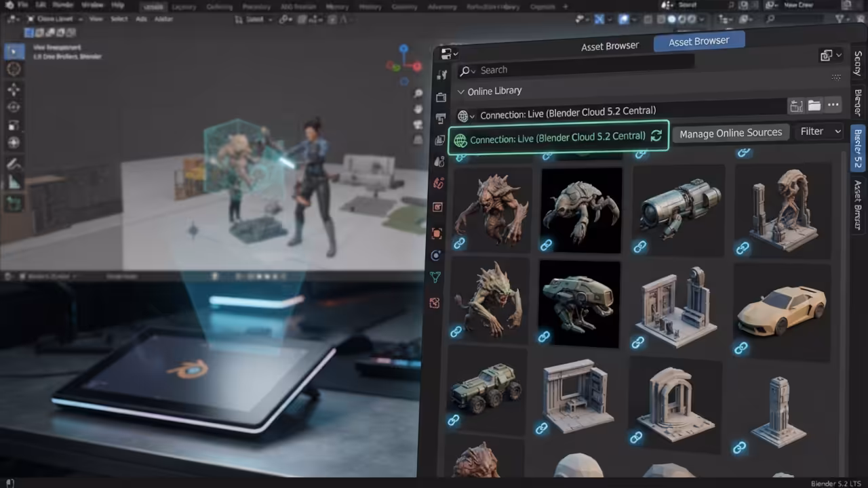Viewport: 868px width, 488px height.
Task: Open the editor type dropdown in Asset Browser
Action: (x=450, y=54)
